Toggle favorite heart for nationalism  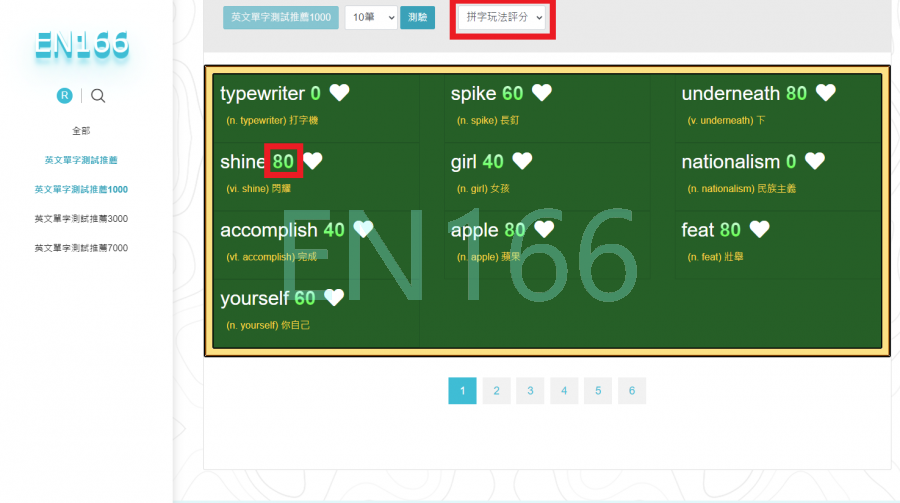coord(815,161)
